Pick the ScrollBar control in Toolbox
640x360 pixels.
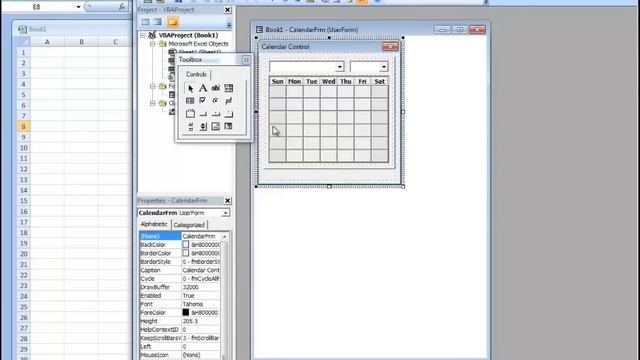(x=190, y=127)
